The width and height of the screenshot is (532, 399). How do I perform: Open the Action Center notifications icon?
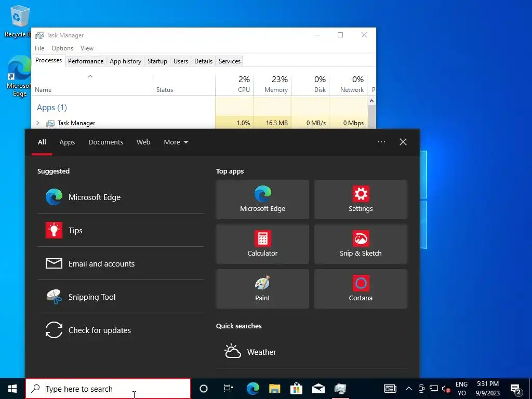pyautogui.click(x=516, y=389)
